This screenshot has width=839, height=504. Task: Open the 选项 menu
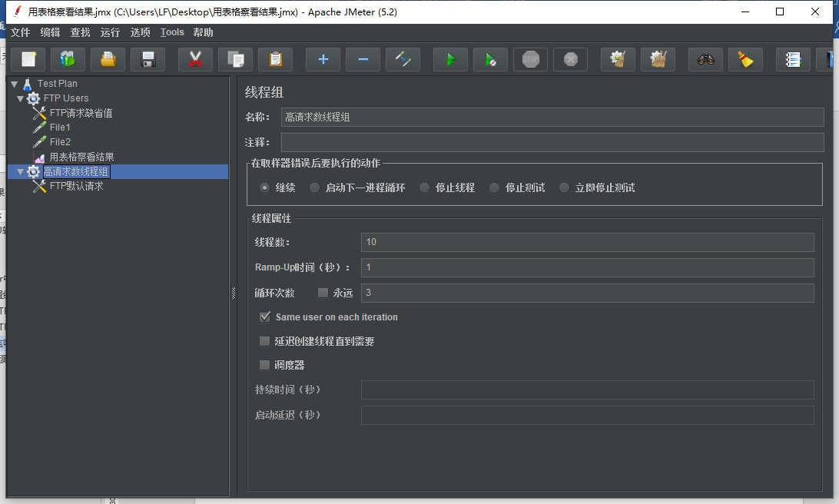pyautogui.click(x=140, y=32)
